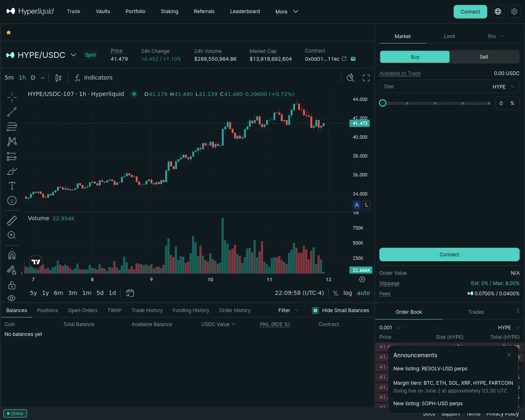The height and width of the screenshot is (420, 525).
Task: Click the size percentage slider handle
Action: coord(383,103)
